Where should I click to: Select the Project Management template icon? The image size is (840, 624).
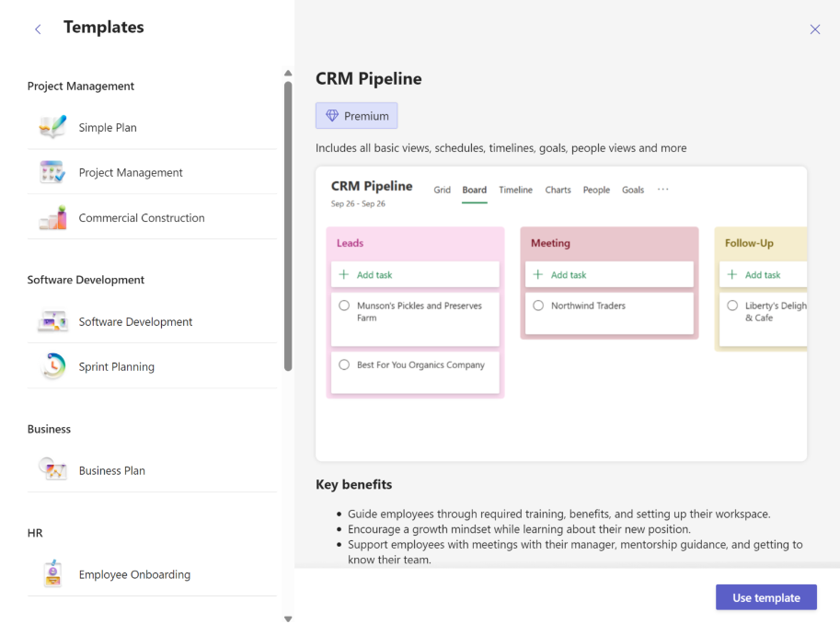[52, 172]
